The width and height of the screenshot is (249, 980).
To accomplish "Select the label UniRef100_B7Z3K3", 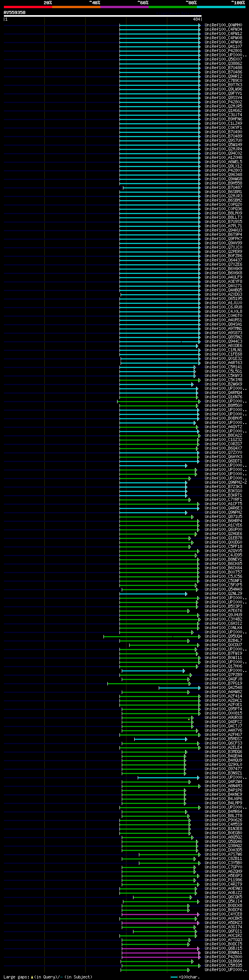I will [223, 487].
